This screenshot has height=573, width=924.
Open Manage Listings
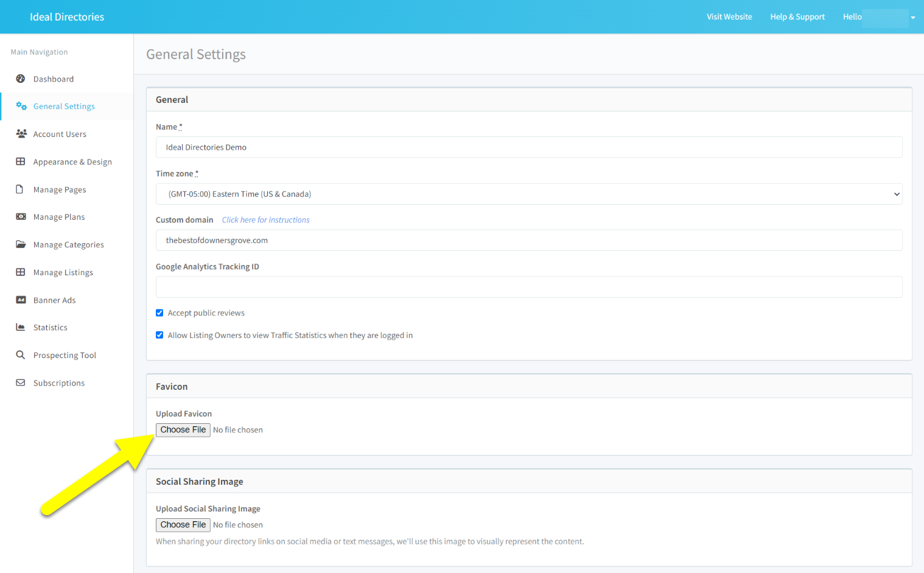click(x=63, y=273)
